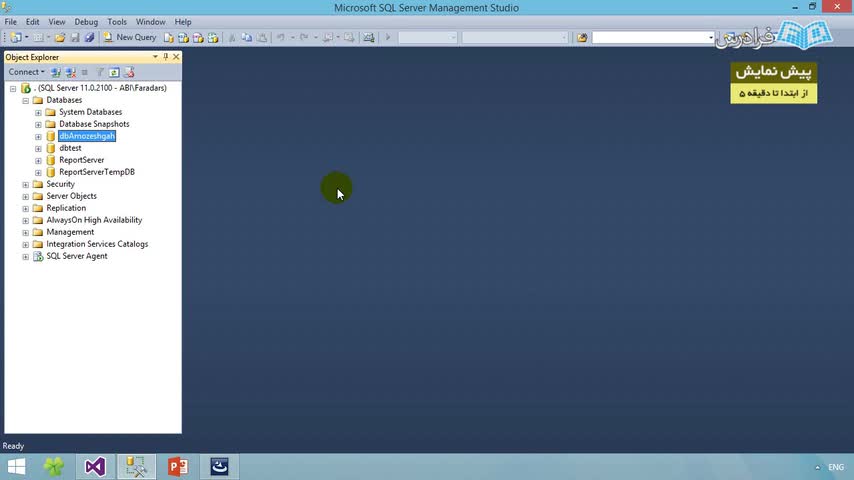
Task: Select the SQL Server 11.0.2100 server node
Action: coord(100,88)
